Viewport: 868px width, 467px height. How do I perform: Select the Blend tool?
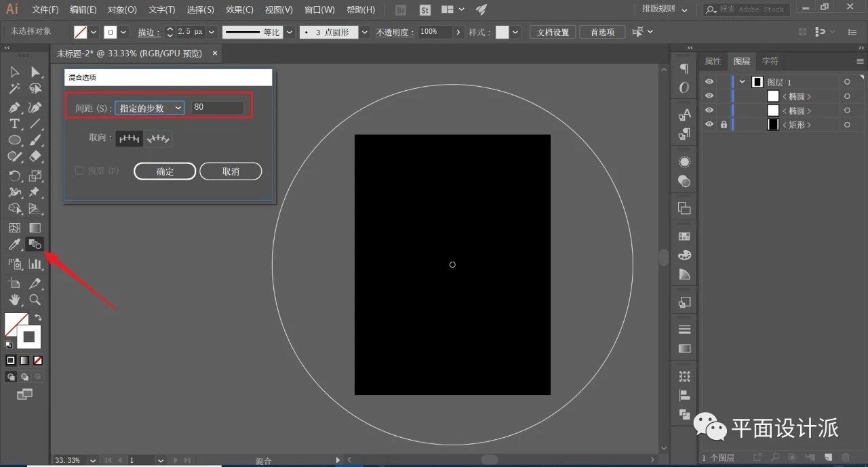click(35, 245)
